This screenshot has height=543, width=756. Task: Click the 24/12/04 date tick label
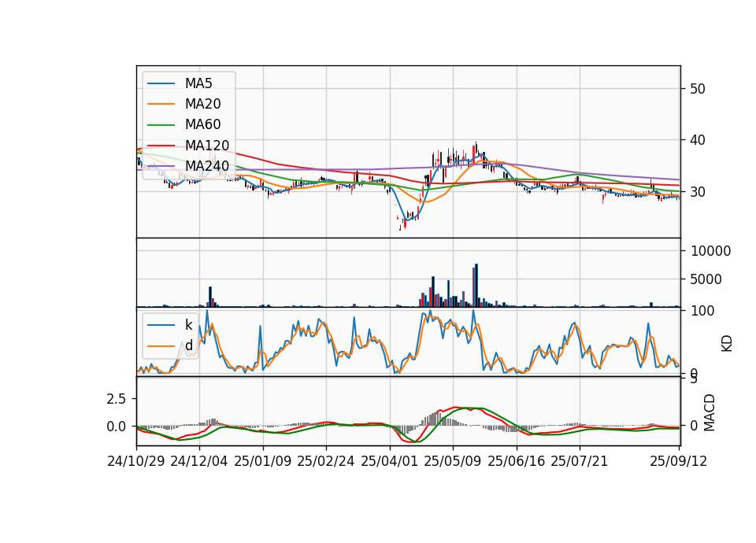coord(198,462)
